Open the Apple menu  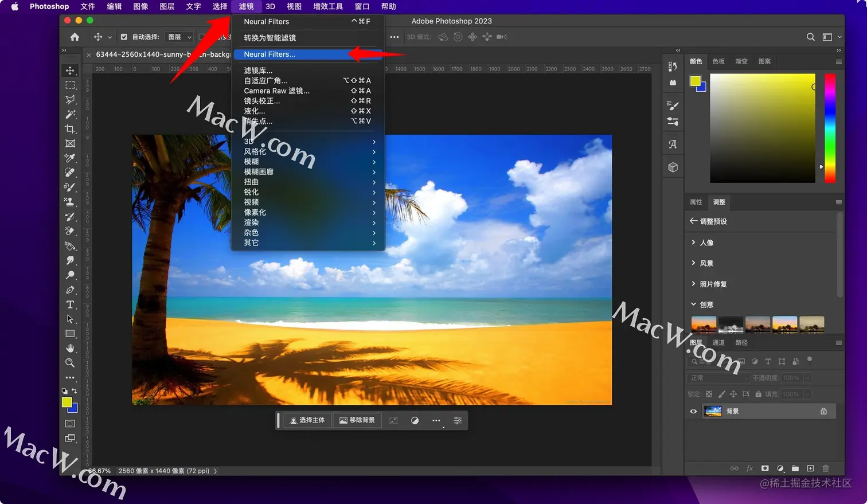point(15,6)
